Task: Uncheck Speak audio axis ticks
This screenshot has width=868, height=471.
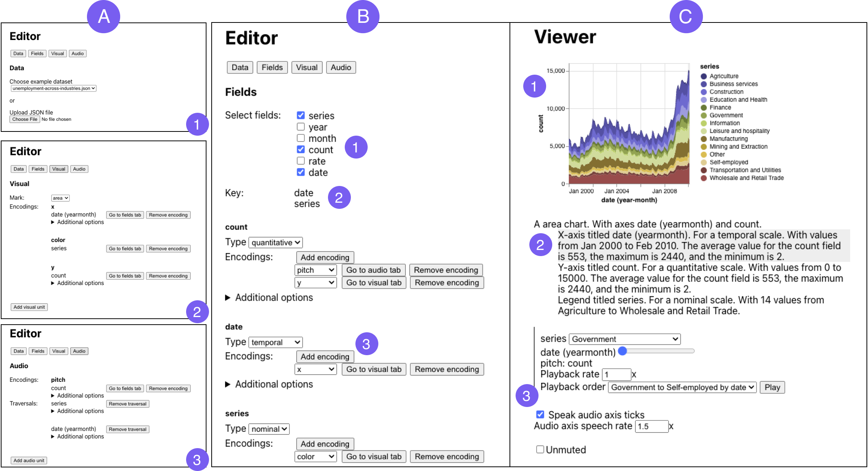Action: point(540,414)
